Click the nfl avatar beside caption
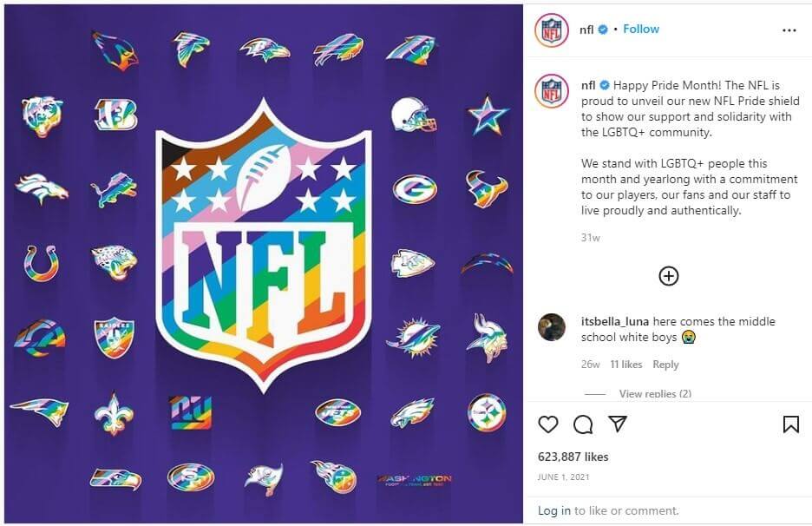 (552, 91)
